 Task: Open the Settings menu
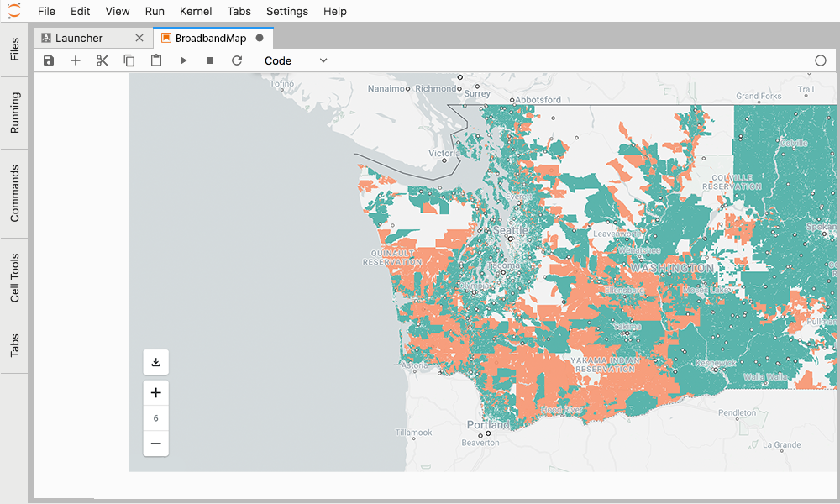tap(286, 11)
